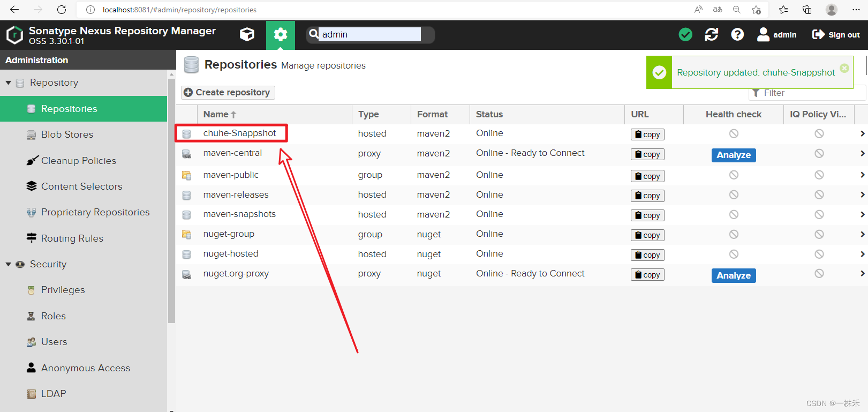
Task: Copy the URL of nuget-group
Action: click(647, 235)
